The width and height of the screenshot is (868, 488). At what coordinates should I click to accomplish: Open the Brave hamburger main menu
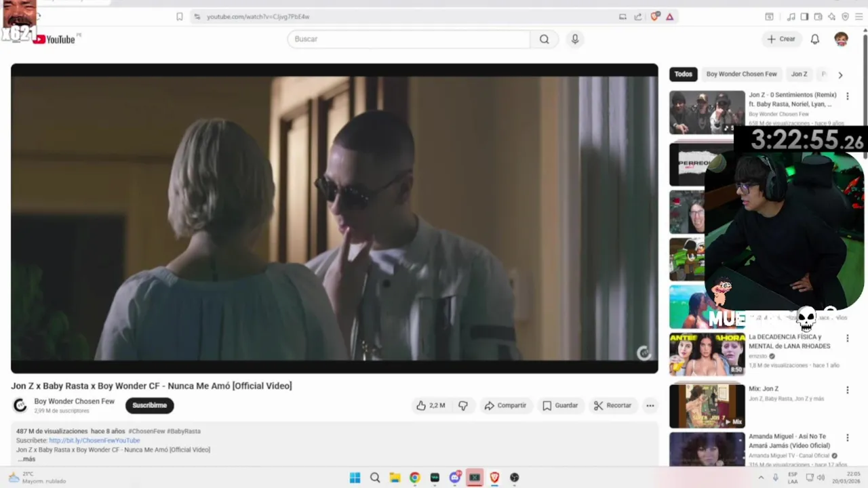point(859,17)
